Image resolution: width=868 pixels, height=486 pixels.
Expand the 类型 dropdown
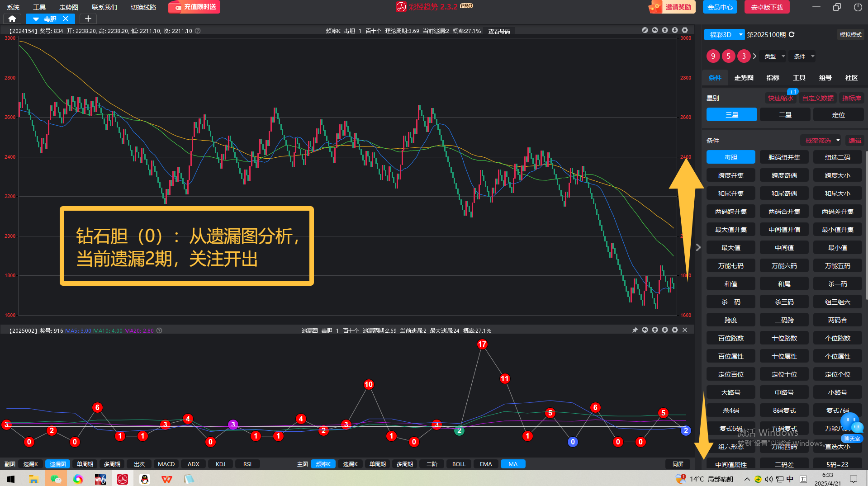(x=774, y=56)
